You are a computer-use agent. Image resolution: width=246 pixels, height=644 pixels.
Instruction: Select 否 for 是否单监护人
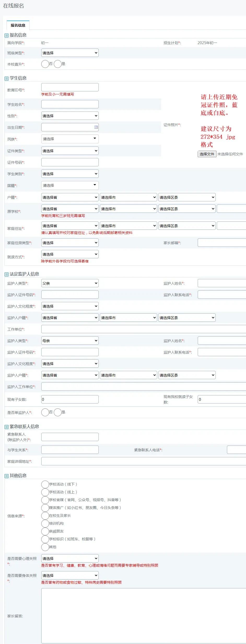pyautogui.click(x=45, y=412)
